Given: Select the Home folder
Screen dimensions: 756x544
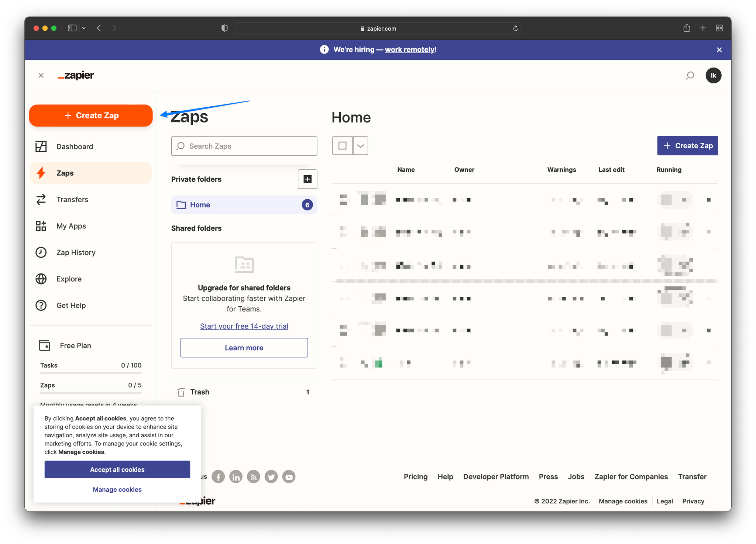Looking at the screenshot, I should click(244, 205).
